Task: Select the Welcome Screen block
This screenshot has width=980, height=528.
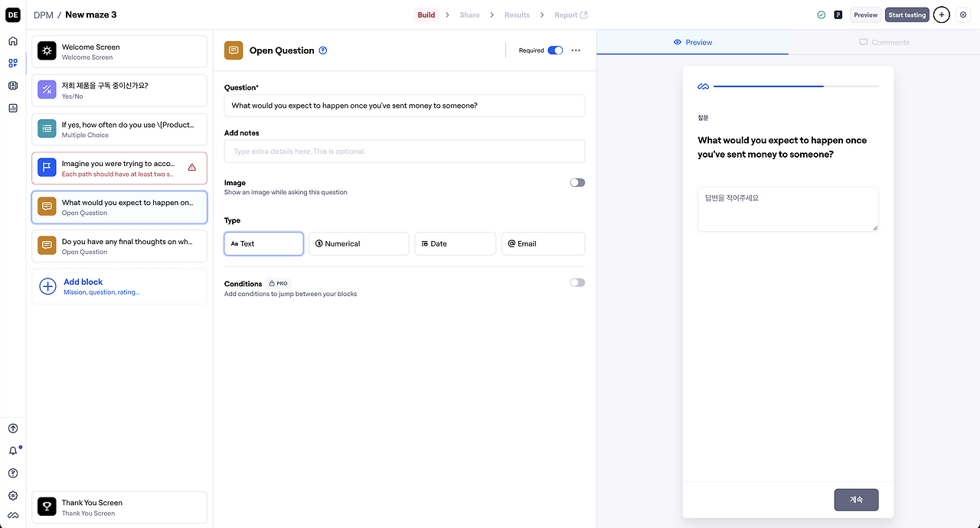Action: tap(119, 51)
